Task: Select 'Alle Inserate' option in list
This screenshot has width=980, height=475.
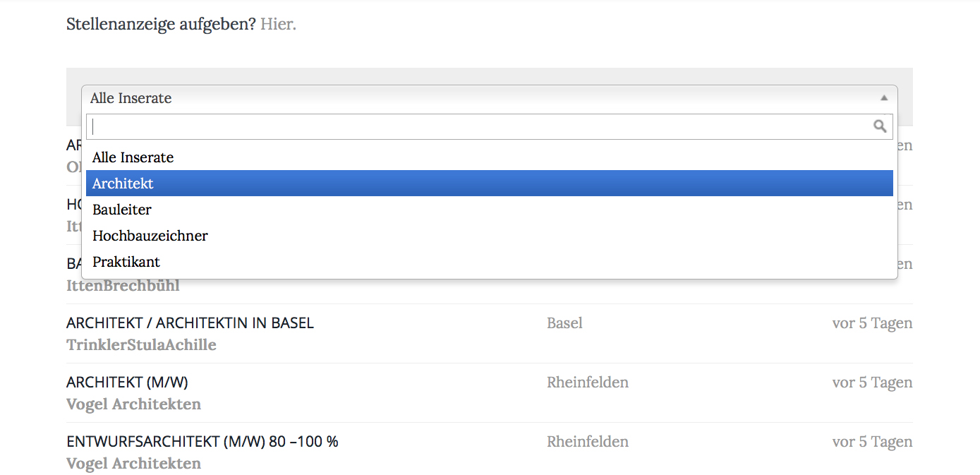Action: (133, 157)
